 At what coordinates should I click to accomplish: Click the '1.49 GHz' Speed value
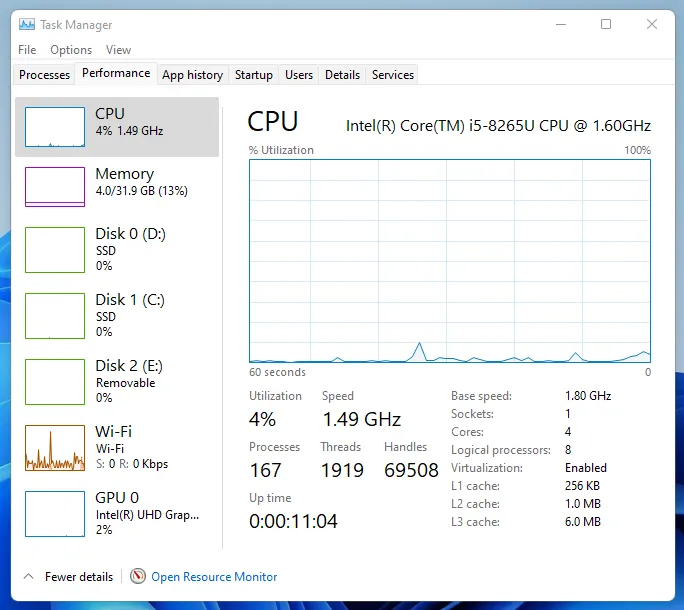point(362,419)
